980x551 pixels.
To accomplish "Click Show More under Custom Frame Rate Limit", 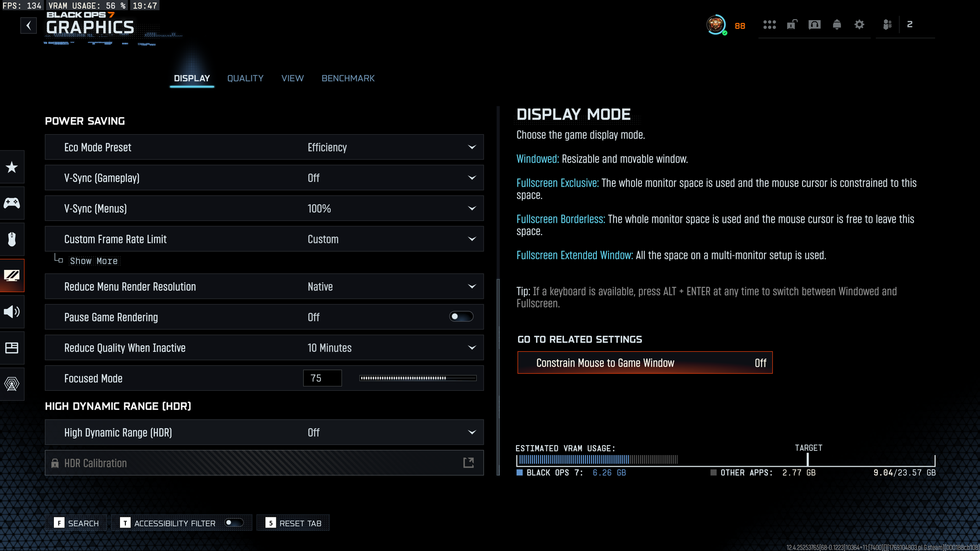I will click(94, 261).
